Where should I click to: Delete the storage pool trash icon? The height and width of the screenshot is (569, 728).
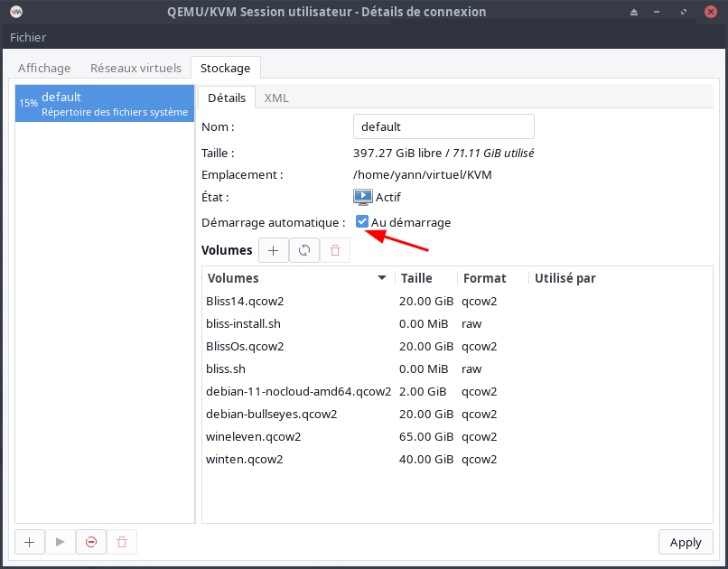pyautogui.click(x=122, y=542)
